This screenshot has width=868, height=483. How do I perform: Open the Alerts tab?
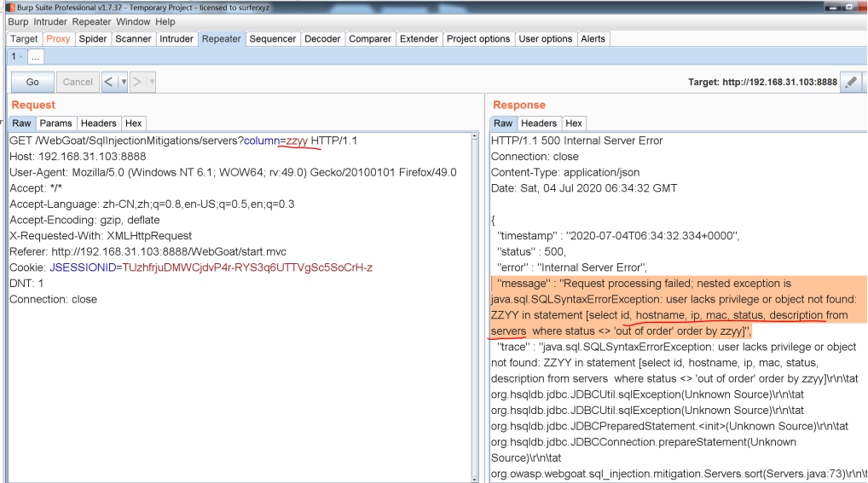tap(593, 38)
